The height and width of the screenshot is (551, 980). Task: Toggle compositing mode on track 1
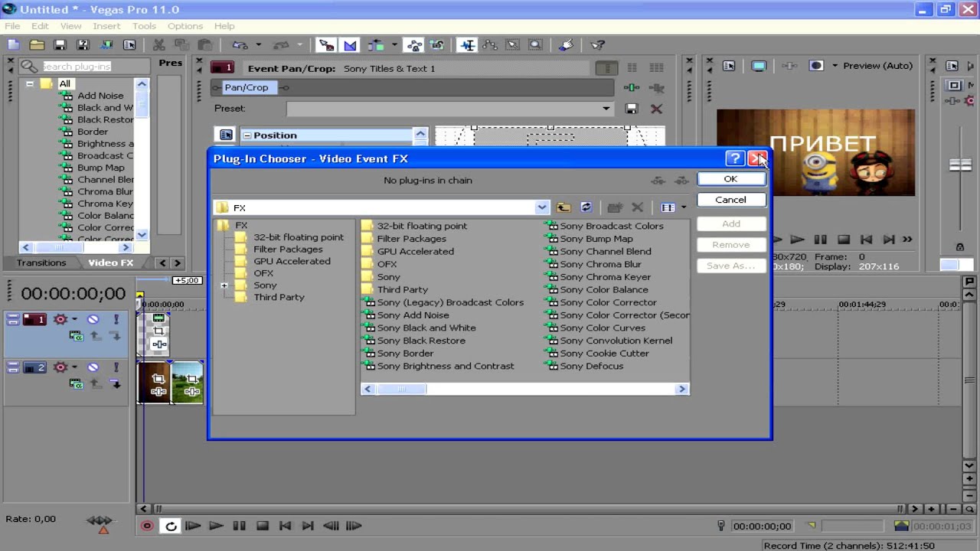click(x=76, y=335)
